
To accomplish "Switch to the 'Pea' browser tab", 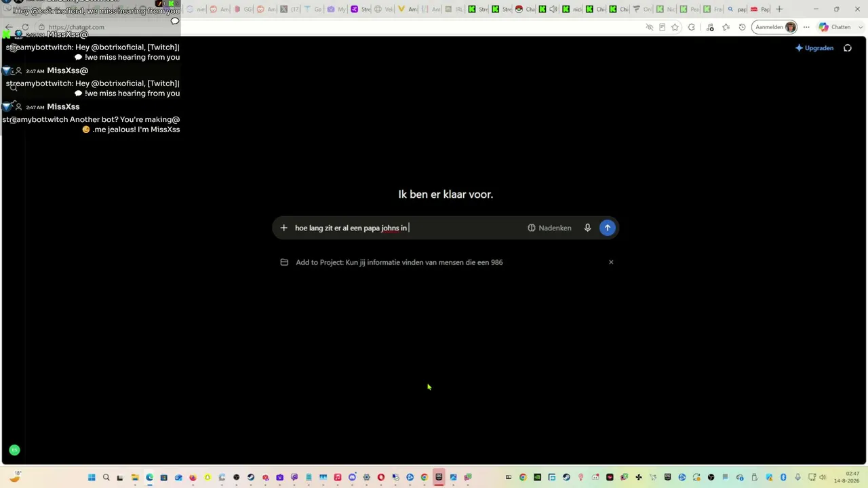I will pos(690,9).
